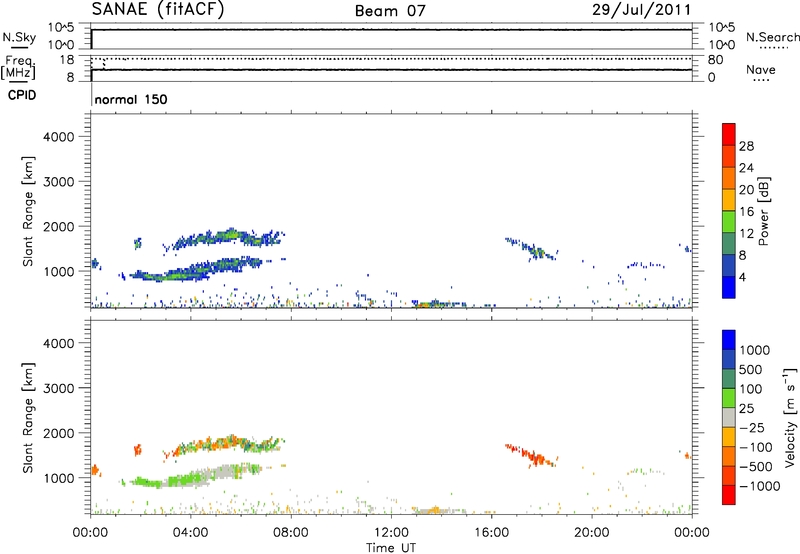Select the 'normal 150' CPID text
Image resolution: width=800 pixels, height=554 pixels.
131,99
